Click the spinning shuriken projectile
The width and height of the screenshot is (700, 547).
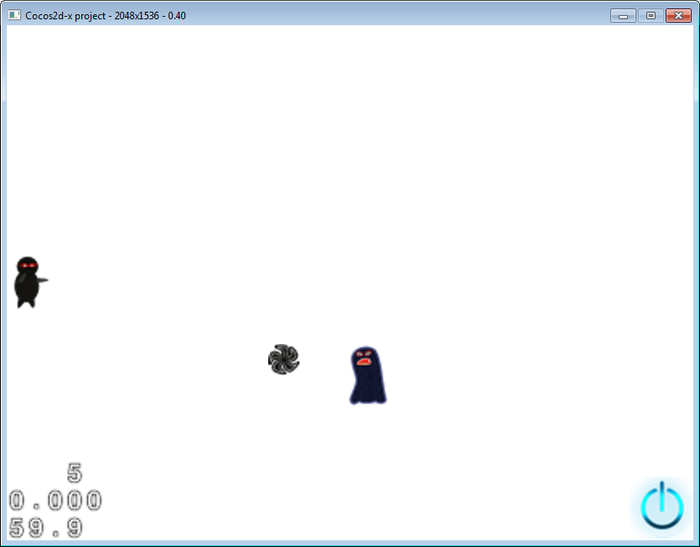point(283,359)
